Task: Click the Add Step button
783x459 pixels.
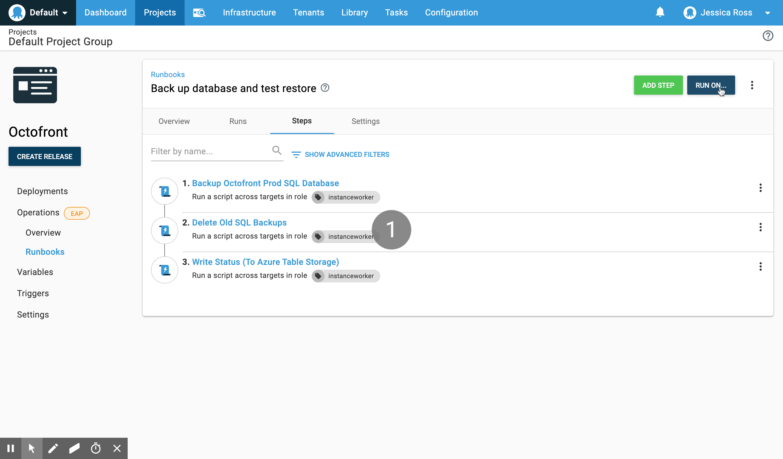Action: tap(658, 85)
